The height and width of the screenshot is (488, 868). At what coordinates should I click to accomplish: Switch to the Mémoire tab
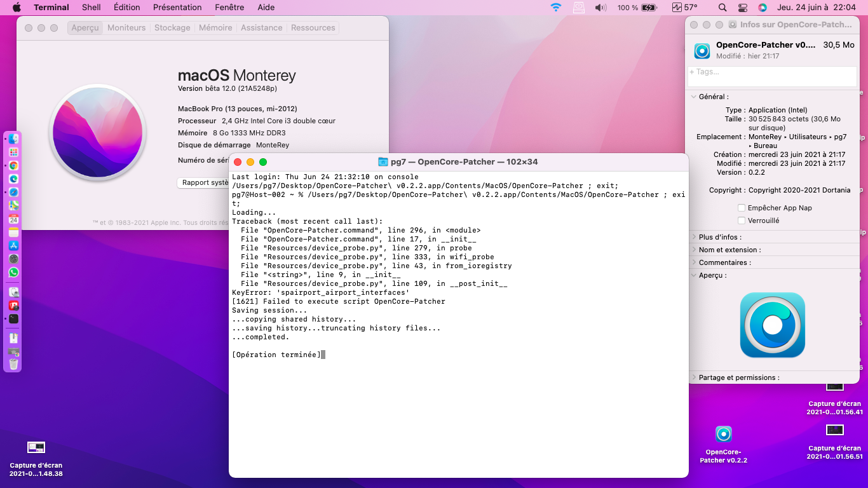pyautogui.click(x=215, y=28)
